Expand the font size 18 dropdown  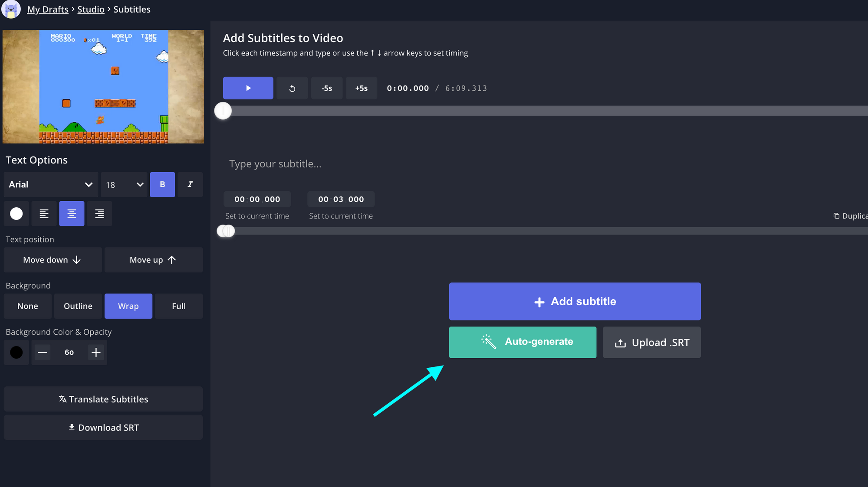click(124, 185)
